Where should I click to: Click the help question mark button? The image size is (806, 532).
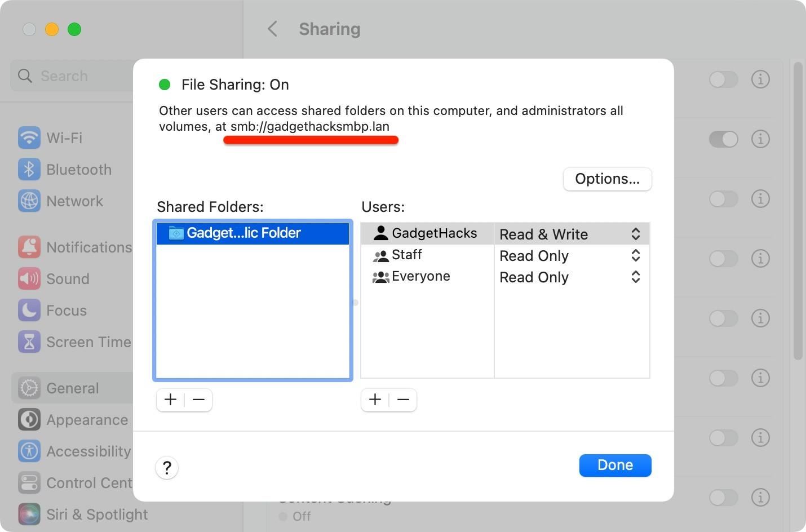pyautogui.click(x=167, y=468)
